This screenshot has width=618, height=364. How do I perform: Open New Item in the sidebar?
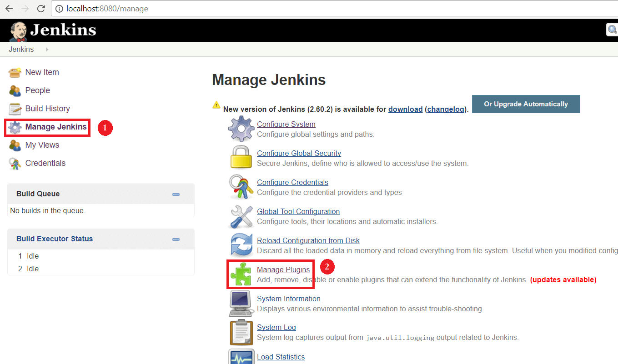pos(42,72)
